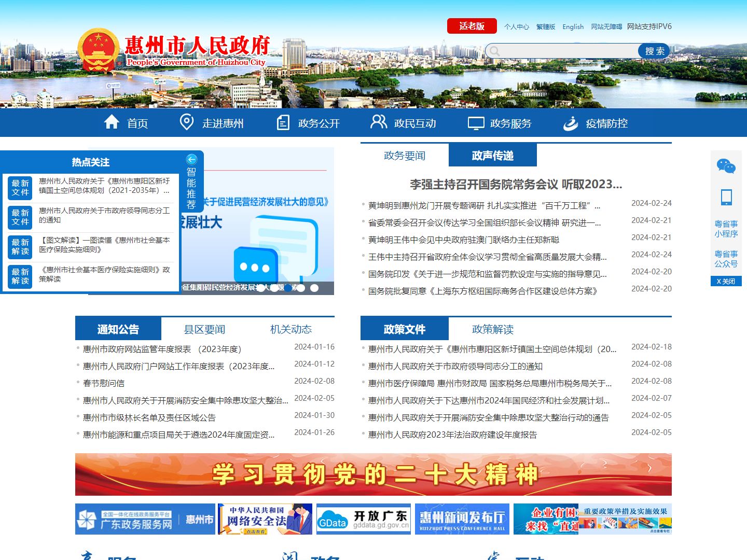
Task: Open 首页 in the navigation bar
Action: tap(137, 123)
